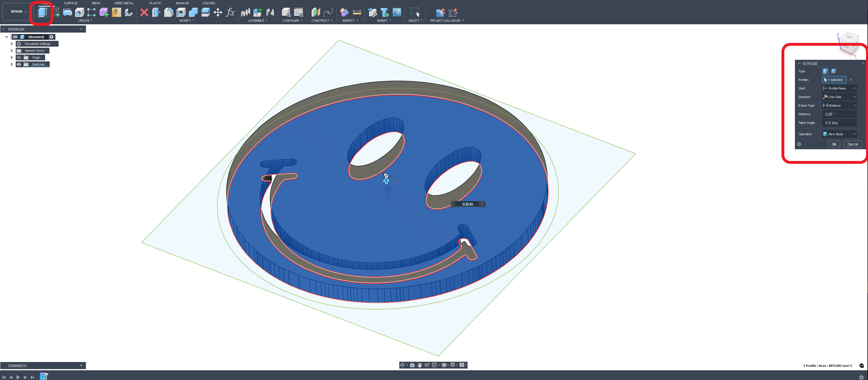Open the Operation New Body dropdown
The image size is (868, 380).
click(x=839, y=134)
